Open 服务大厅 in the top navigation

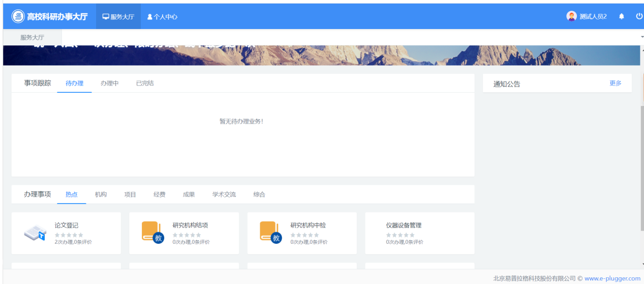click(x=118, y=17)
